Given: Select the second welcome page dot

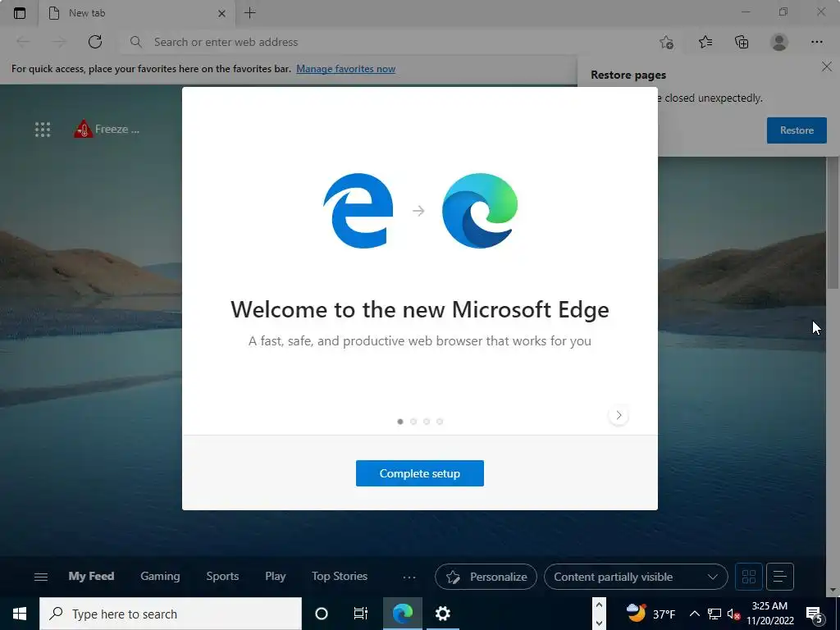Looking at the screenshot, I should point(413,422).
